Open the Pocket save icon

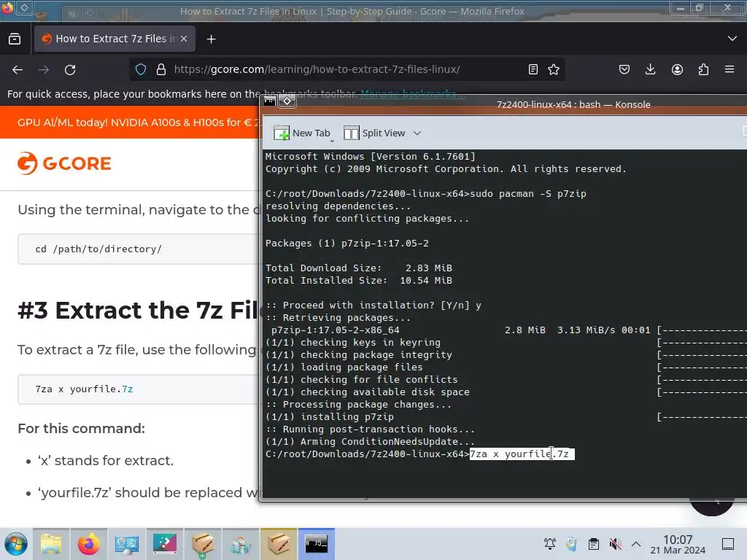(624, 69)
